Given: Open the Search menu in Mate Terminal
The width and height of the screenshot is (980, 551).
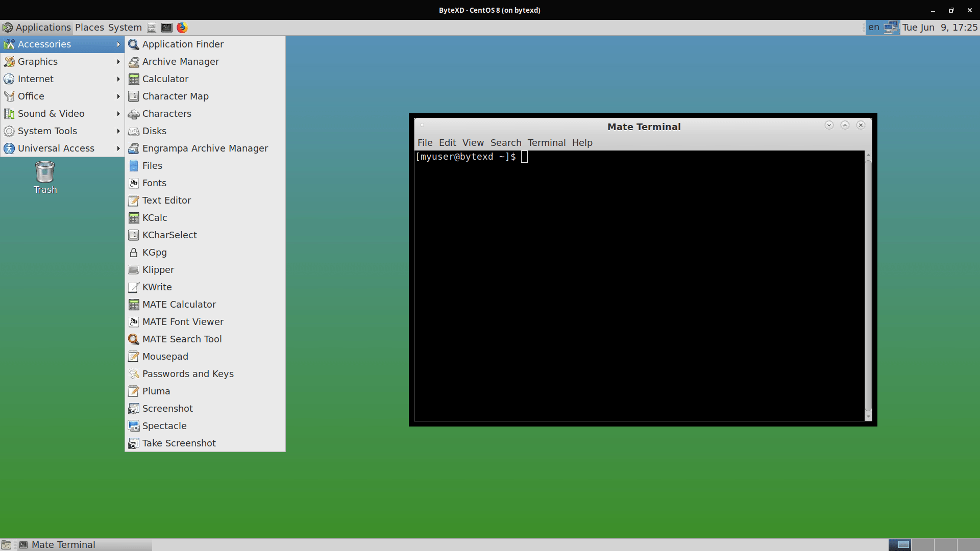Looking at the screenshot, I should pos(505,143).
